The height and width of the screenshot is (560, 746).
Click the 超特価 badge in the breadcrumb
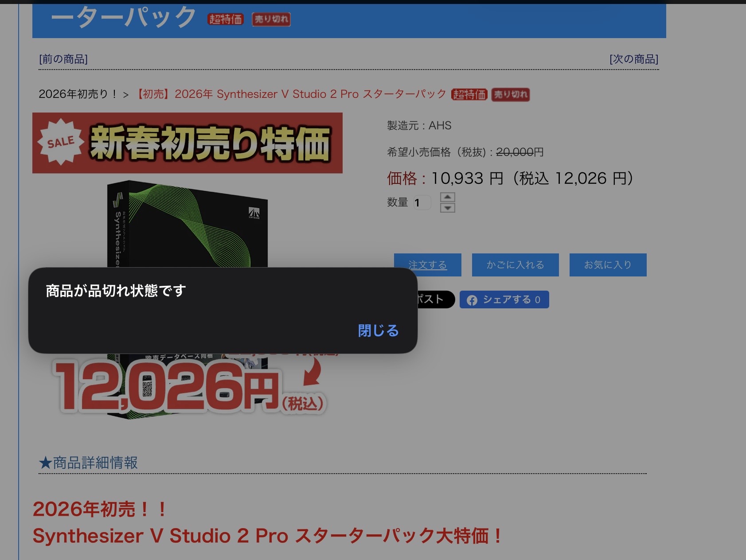click(x=469, y=94)
